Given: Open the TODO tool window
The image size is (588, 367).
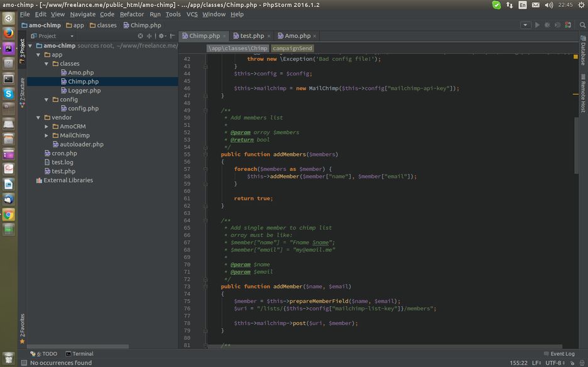Looking at the screenshot, I should click(43, 354).
